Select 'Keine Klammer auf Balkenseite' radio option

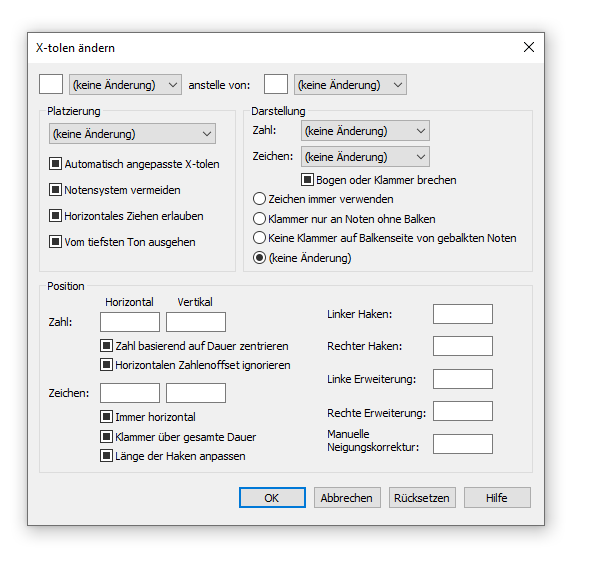[259, 238]
